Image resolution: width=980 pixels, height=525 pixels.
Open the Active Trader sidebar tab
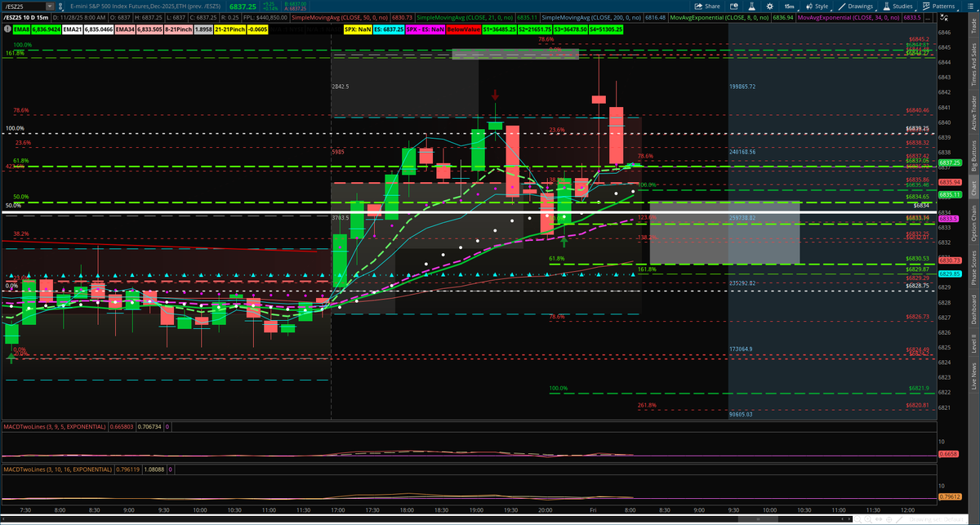pyautogui.click(x=973, y=113)
